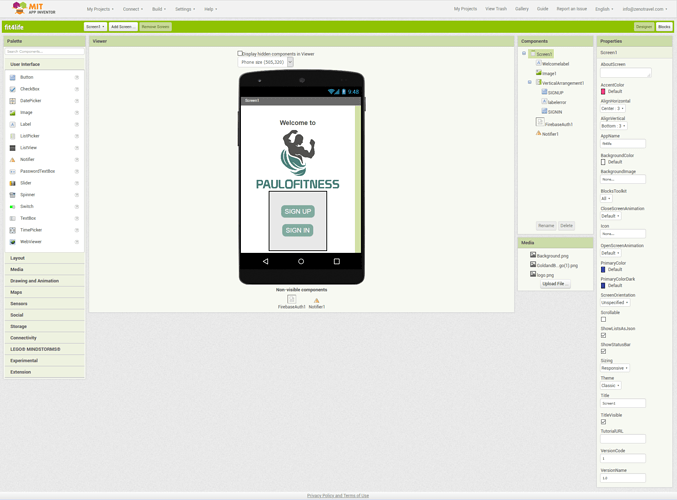Image resolution: width=677 pixels, height=500 pixels.
Task: Select Background.png media file icon
Action: pos(533,255)
